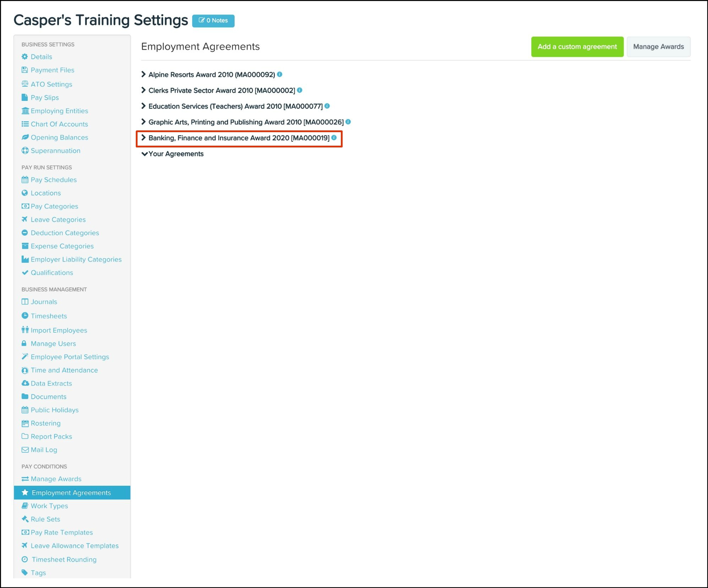Open the 0 Notes badge
The width and height of the screenshot is (708, 588).
[x=213, y=21]
